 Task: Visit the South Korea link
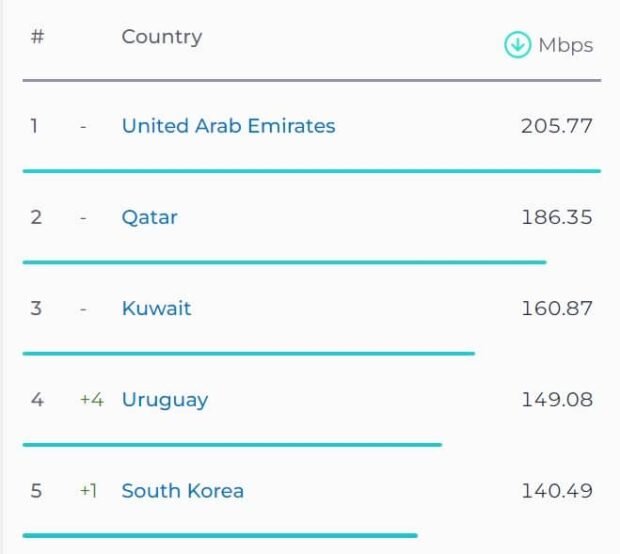point(182,491)
